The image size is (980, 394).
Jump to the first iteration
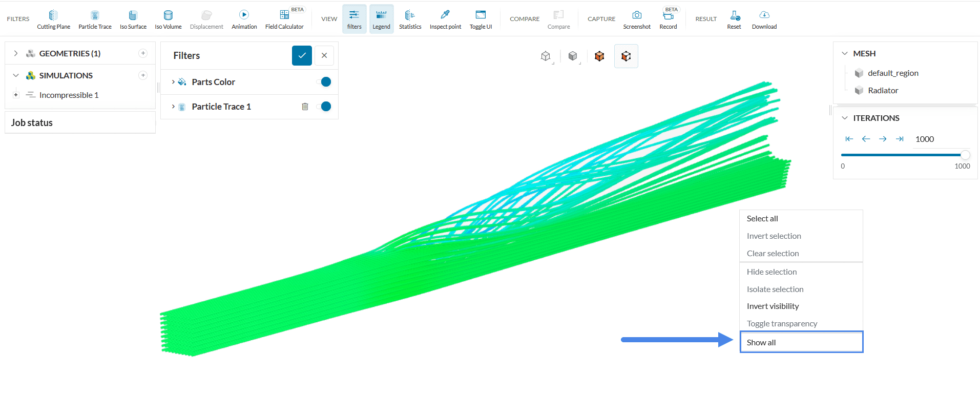(849, 139)
